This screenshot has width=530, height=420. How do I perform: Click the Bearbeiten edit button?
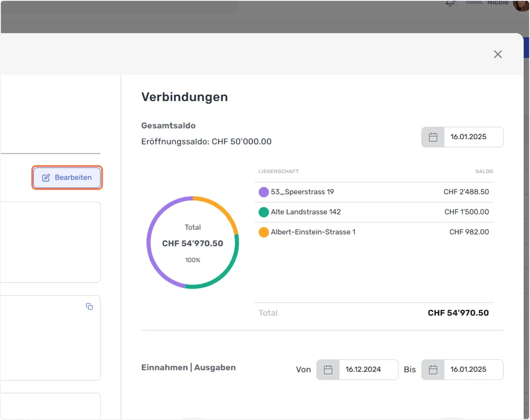[67, 178]
